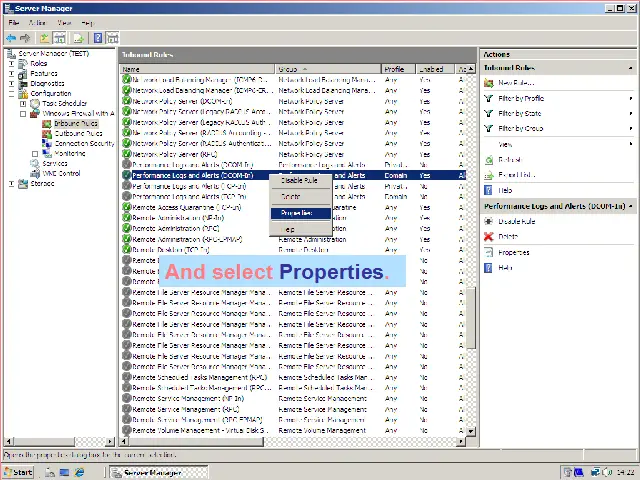Screen dimensions: 640x480
Task: Sort rules by Name column header
Action: [x=198, y=69]
